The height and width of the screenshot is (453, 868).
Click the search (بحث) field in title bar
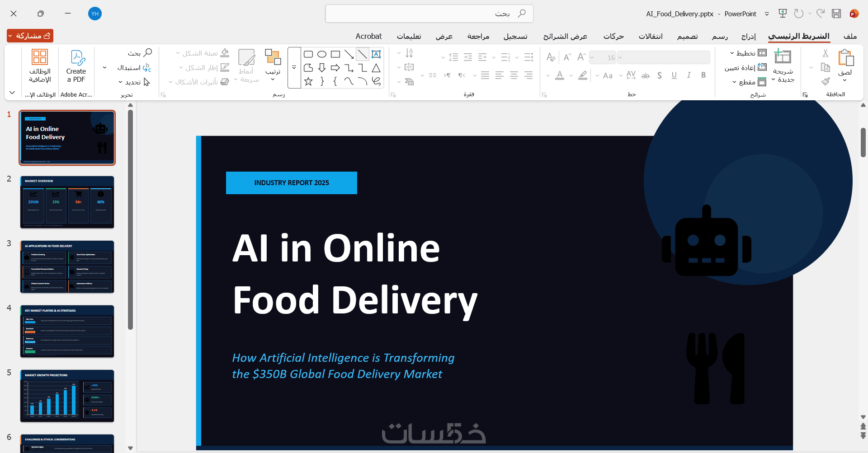coord(429,14)
